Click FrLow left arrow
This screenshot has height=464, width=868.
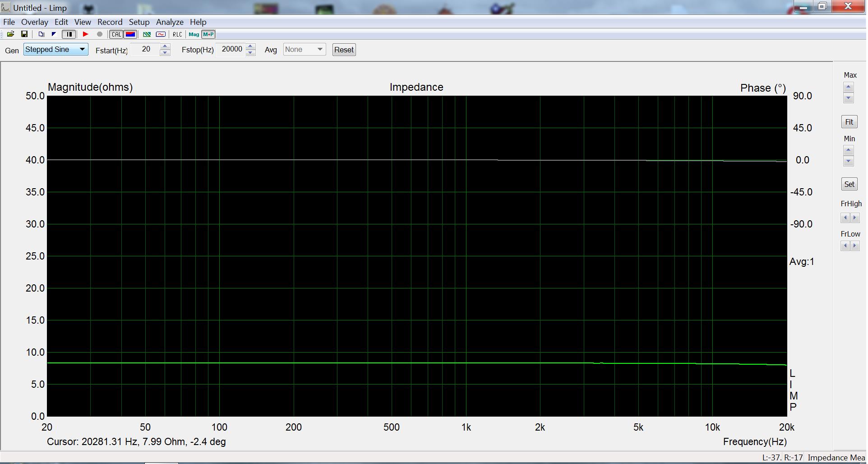click(x=845, y=246)
